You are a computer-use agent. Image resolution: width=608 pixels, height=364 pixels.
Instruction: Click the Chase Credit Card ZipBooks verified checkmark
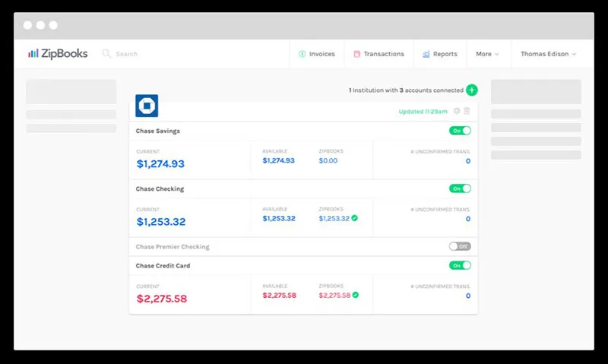tap(355, 295)
